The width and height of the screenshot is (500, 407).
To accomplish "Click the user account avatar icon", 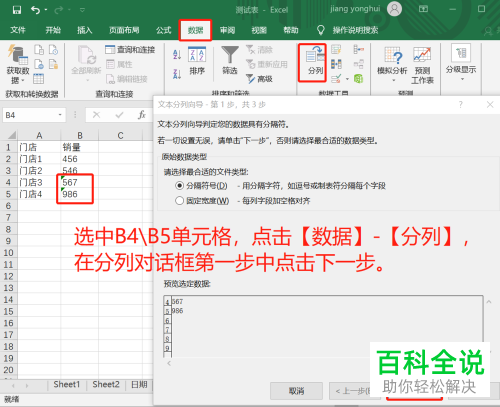I will (394, 9).
